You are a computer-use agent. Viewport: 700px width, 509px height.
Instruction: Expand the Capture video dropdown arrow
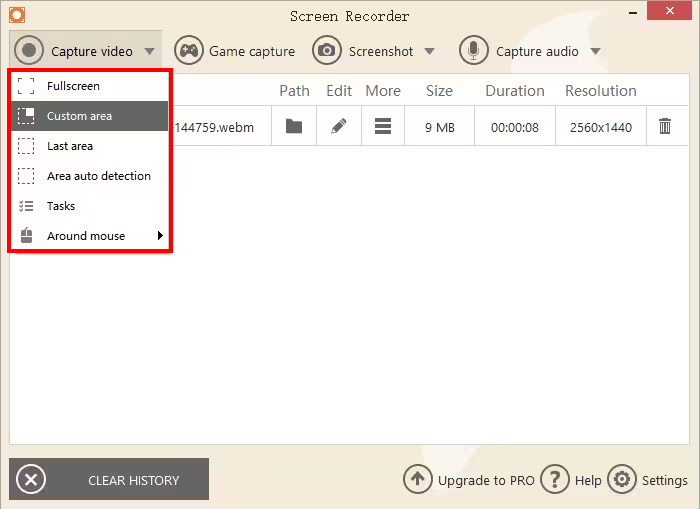click(149, 51)
